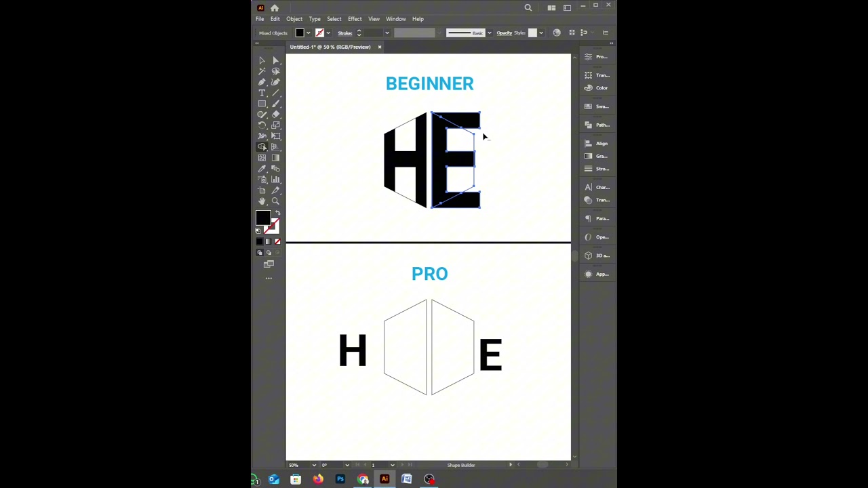Select the Zoom tool magnifier
868x488 pixels.
[x=275, y=201]
